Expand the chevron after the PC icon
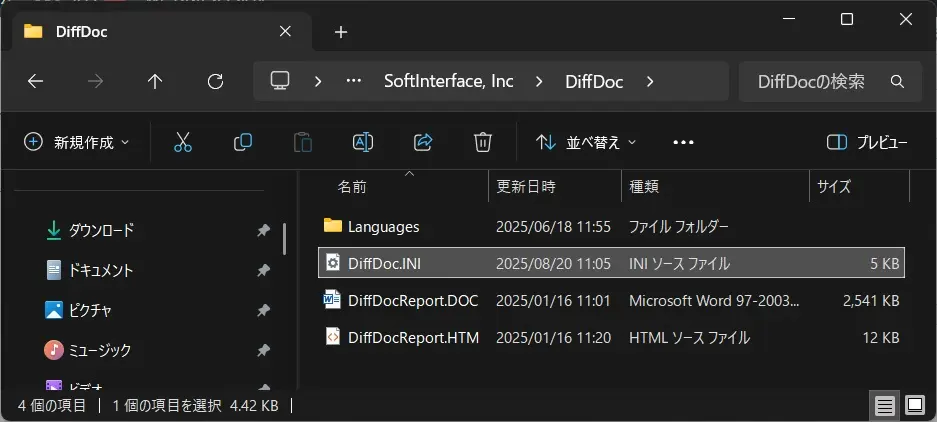Screen dimensions: 937x422 (x=318, y=81)
